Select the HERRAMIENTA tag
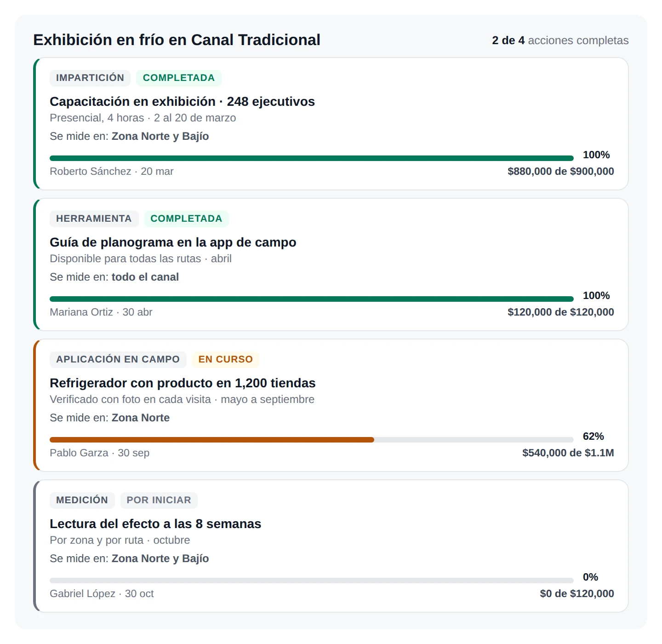The height and width of the screenshot is (644, 662). (x=94, y=218)
